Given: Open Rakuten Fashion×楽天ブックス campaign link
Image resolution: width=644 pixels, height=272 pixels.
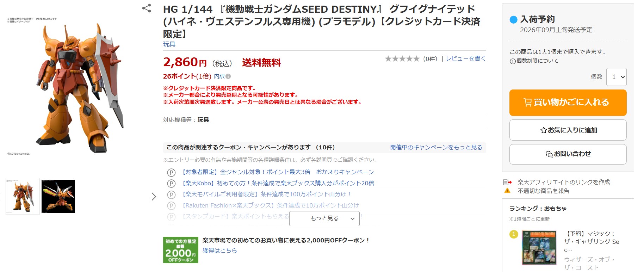Looking at the screenshot, I should 270,205.
